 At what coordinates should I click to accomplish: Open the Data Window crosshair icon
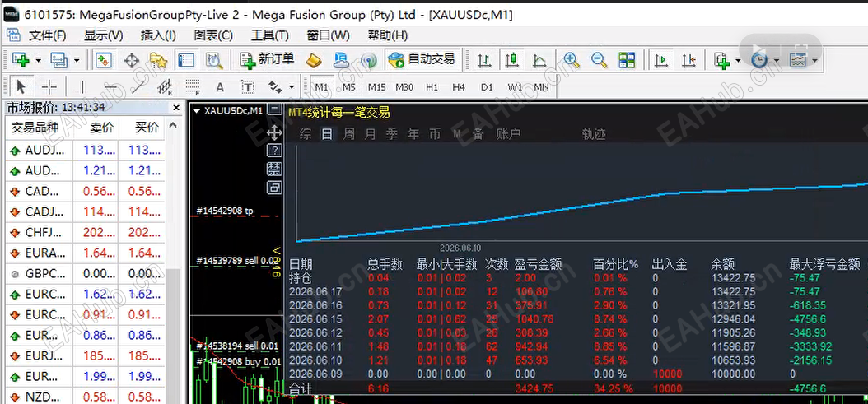click(132, 60)
